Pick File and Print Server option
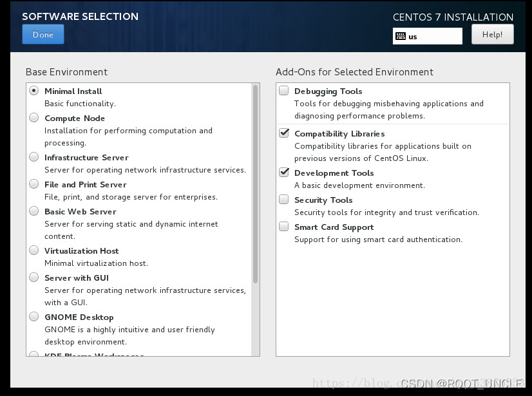The height and width of the screenshot is (396, 532). point(34,184)
